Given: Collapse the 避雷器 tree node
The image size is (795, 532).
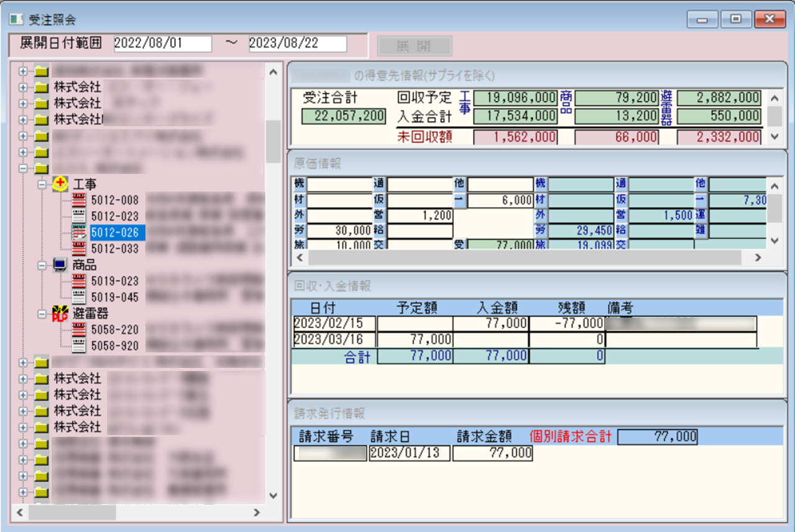Looking at the screenshot, I should 41,313.
